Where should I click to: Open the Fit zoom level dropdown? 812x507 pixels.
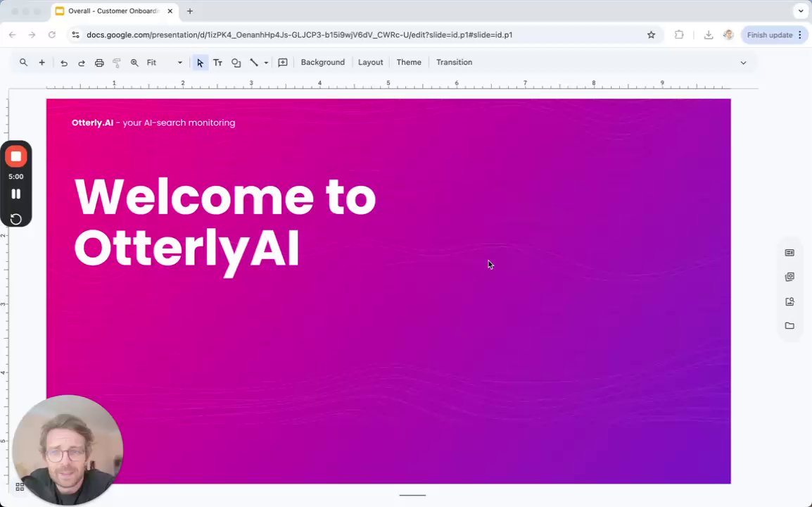pyautogui.click(x=164, y=62)
